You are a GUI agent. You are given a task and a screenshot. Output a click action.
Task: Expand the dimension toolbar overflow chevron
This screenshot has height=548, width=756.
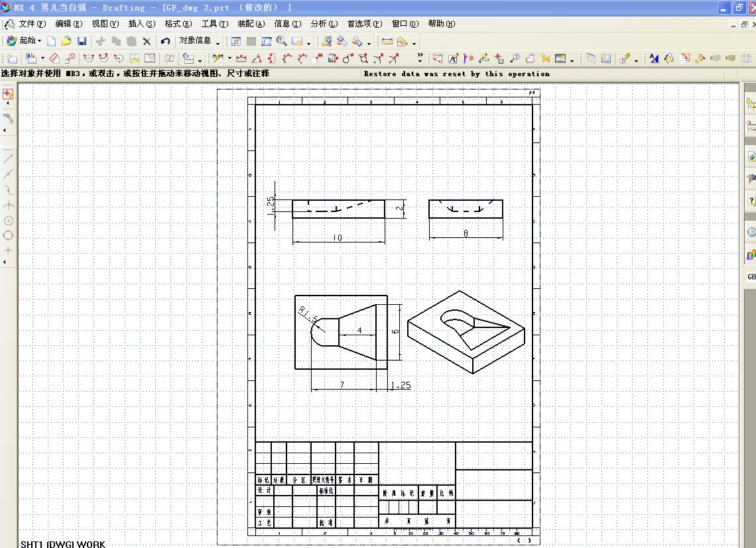tap(420, 58)
